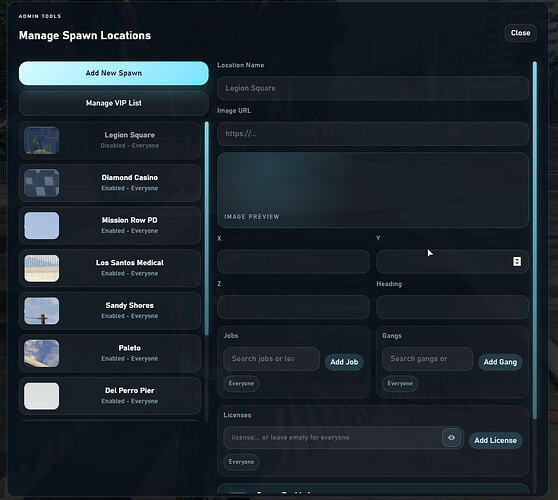Viewport: 558px width, 500px height.
Task: Add a job with Add Job button
Action: coord(344,362)
